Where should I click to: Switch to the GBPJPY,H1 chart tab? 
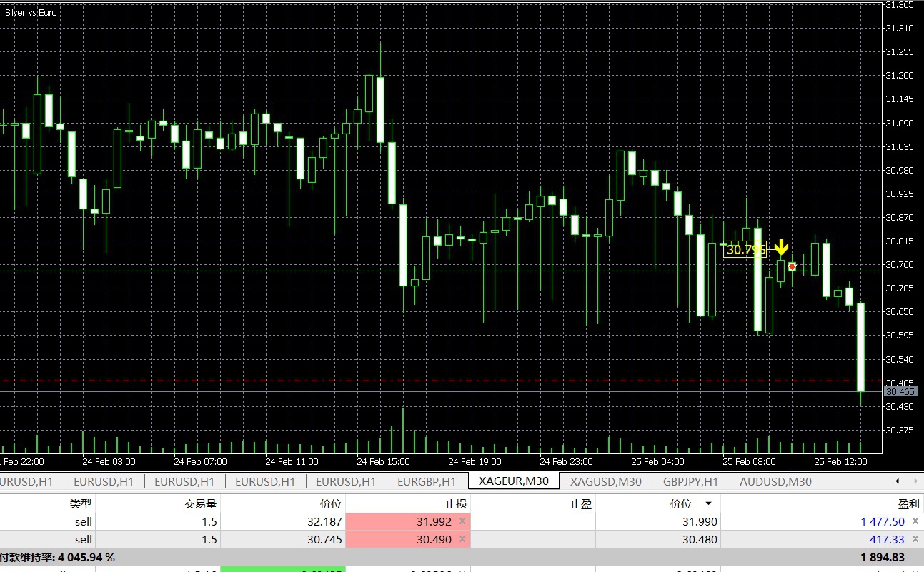point(690,481)
